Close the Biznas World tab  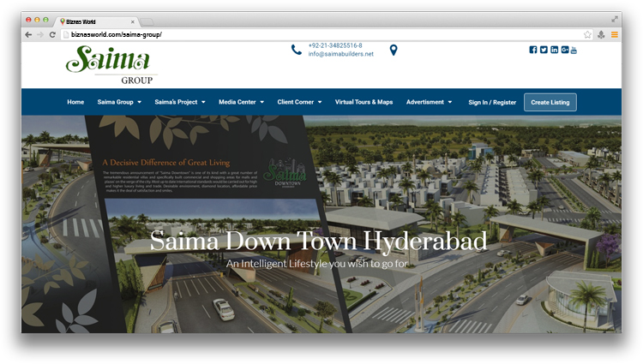pyautogui.click(x=132, y=21)
